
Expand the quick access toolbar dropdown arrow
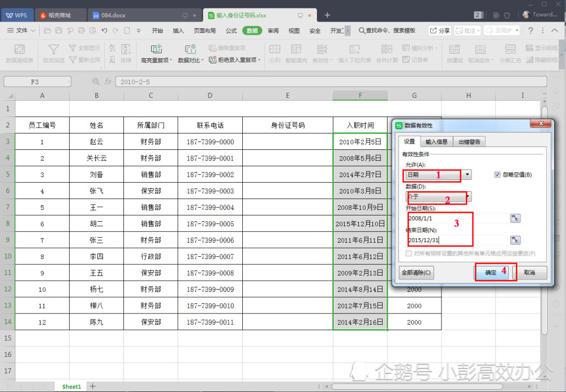[x=139, y=31]
